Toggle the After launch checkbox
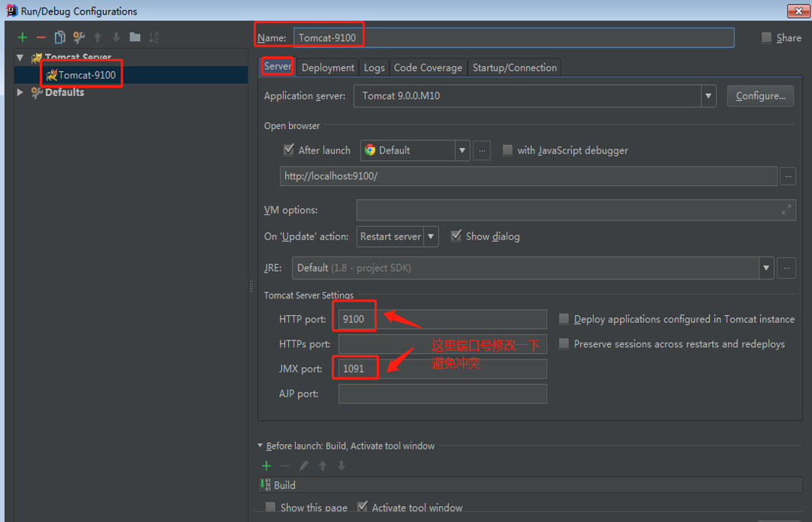812x522 pixels. [x=289, y=150]
